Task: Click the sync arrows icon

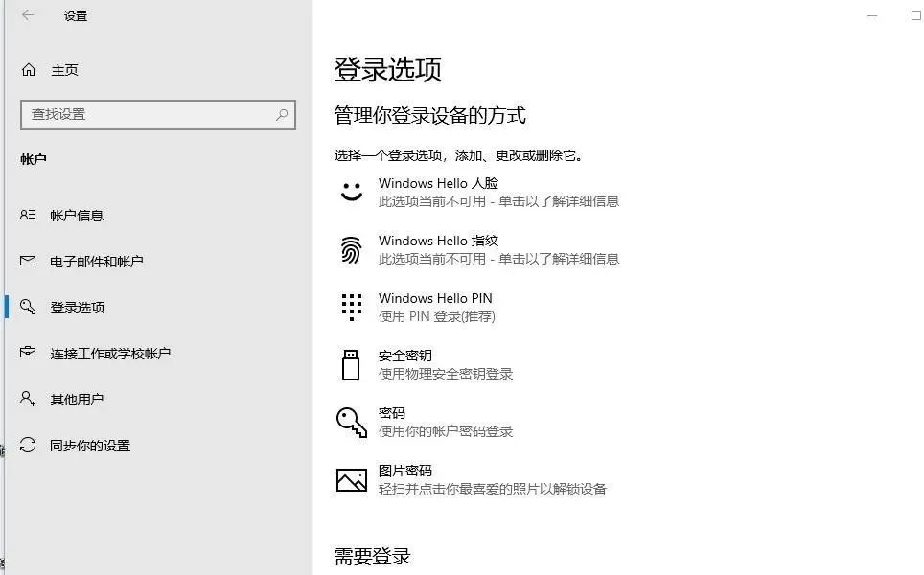Action: pyautogui.click(x=28, y=445)
